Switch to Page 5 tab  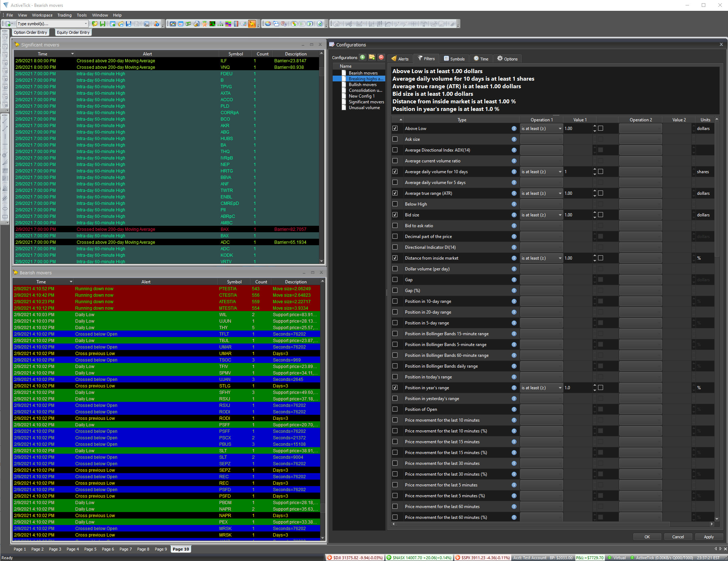pos(90,549)
